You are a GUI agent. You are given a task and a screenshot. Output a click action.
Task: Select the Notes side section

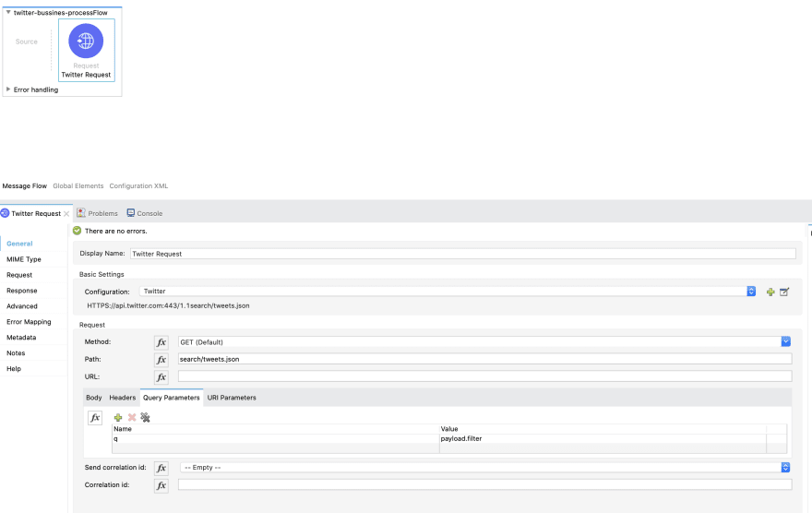[16, 353]
